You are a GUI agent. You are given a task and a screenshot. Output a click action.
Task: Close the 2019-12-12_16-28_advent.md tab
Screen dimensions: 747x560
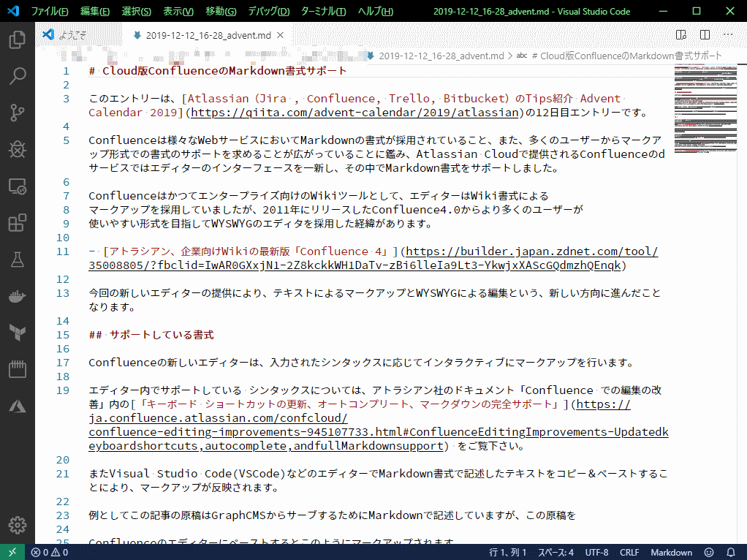(281, 35)
